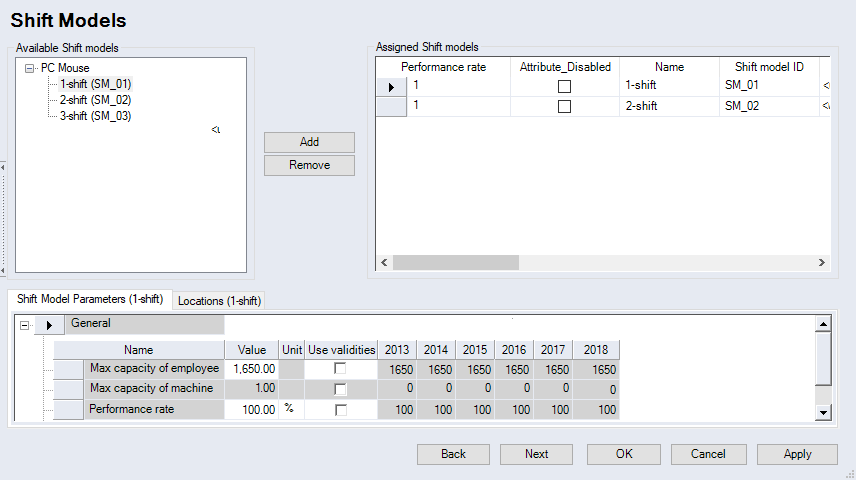
Task: Select 3-shift (SM_03) in available models
Action: pos(95,116)
